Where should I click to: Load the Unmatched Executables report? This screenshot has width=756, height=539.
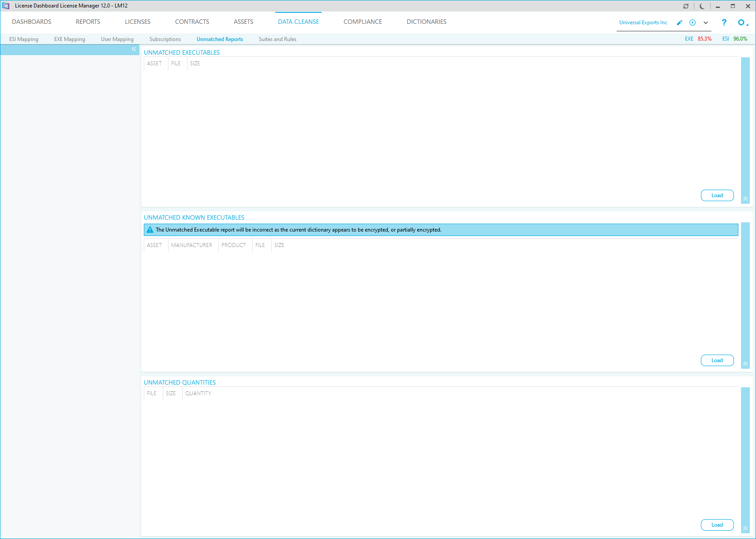pyautogui.click(x=717, y=195)
